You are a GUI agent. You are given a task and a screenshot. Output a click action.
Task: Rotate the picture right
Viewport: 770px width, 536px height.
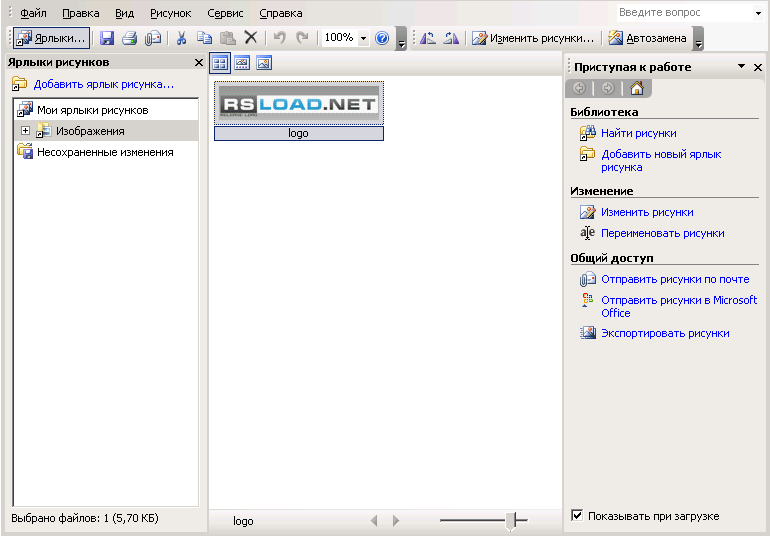[x=451, y=38]
